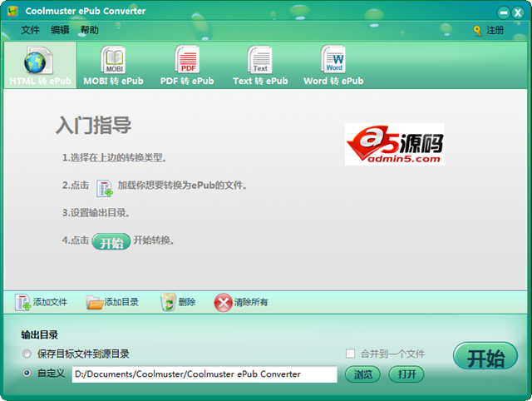Click the text 1.选择在上边的转换类型。
This screenshot has height=401, width=532.
(114, 157)
